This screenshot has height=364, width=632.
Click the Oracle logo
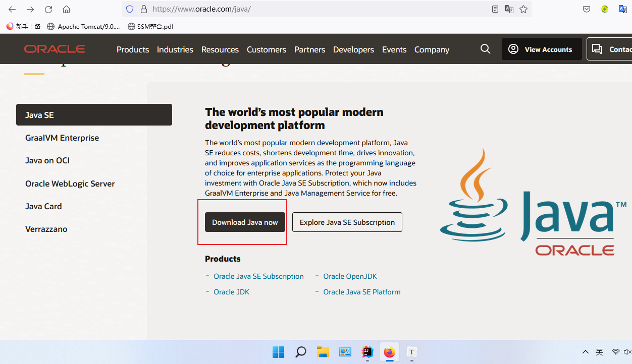55,49
